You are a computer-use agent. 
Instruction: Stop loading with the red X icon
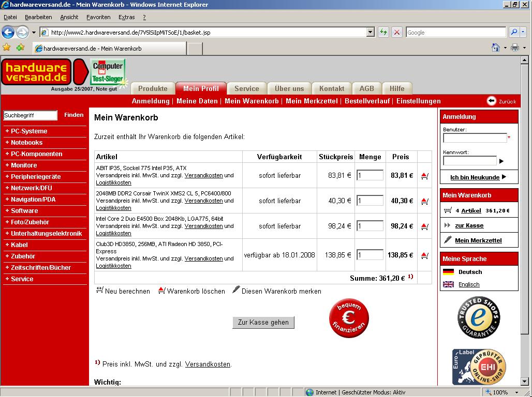(x=396, y=32)
